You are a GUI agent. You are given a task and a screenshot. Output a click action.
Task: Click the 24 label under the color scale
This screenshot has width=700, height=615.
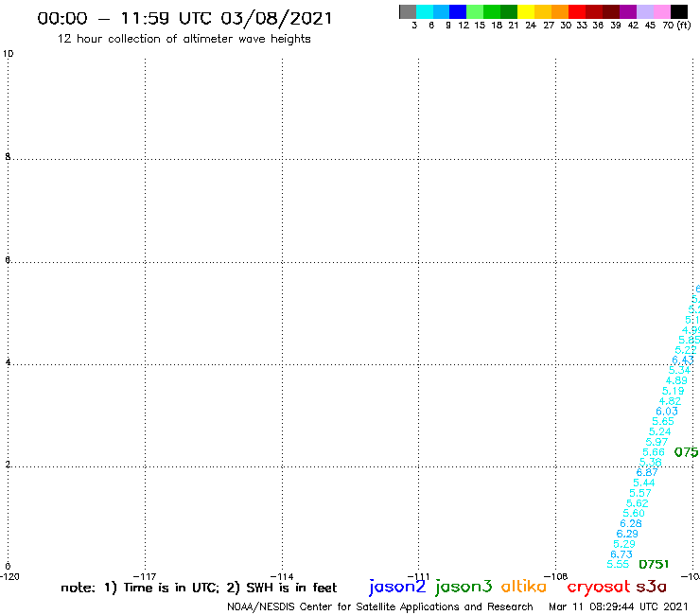coord(531,26)
